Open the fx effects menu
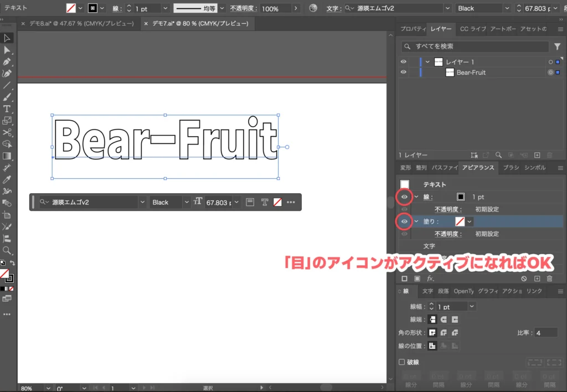Screen dimensions: 567x392 pos(430,278)
